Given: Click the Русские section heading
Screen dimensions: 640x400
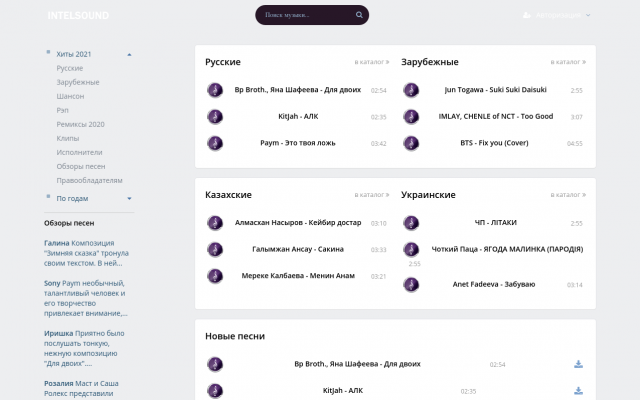Looking at the screenshot, I should pyautogui.click(x=223, y=62).
